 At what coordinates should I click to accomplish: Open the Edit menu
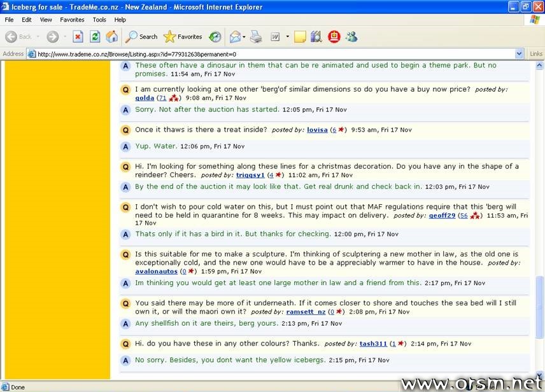point(26,20)
